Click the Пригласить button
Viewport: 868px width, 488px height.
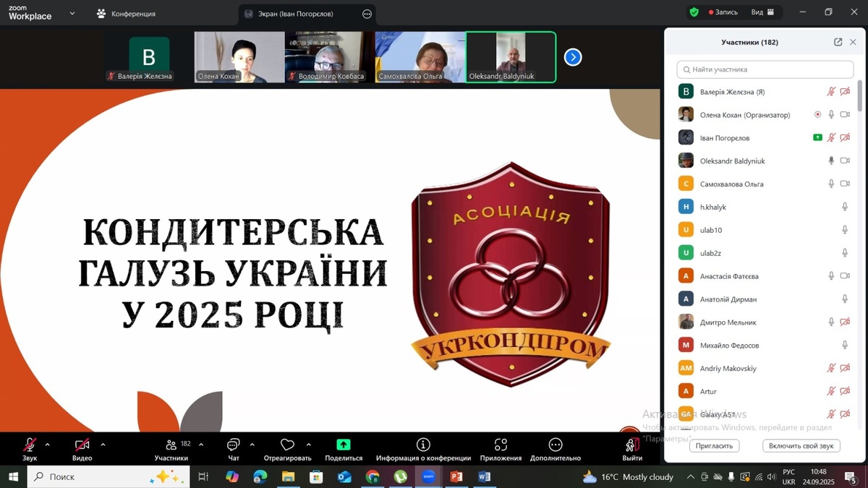tap(714, 446)
